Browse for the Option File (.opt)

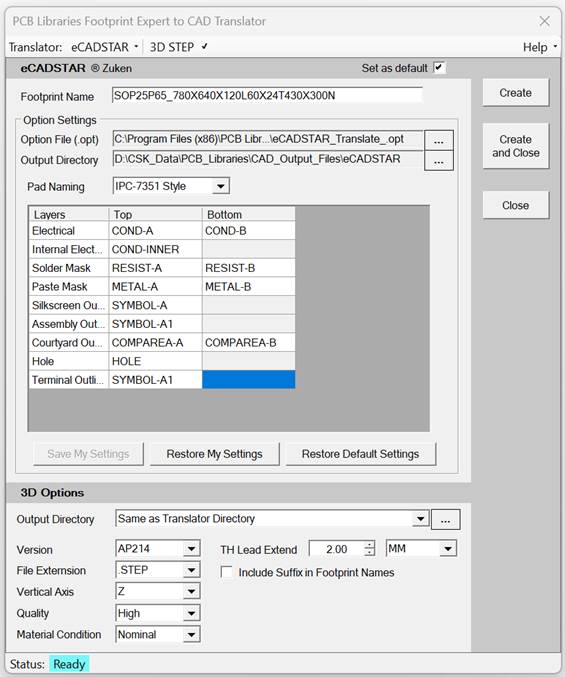click(x=439, y=141)
